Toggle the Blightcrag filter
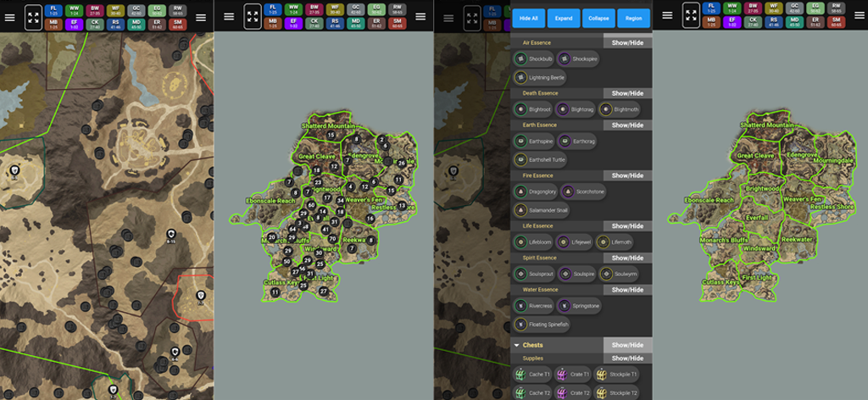Screen dimensions: 868x400 click(576, 109)
